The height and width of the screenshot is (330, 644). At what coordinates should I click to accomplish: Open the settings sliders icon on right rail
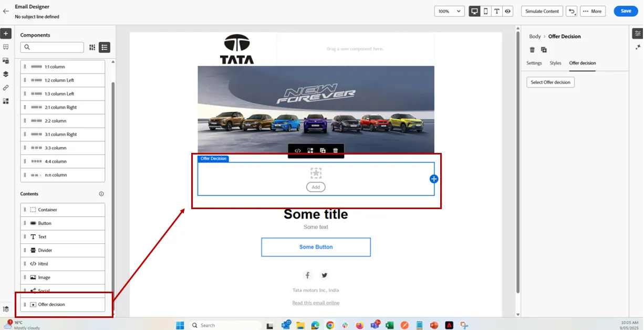pyautogui.click(x=638, y=33)
